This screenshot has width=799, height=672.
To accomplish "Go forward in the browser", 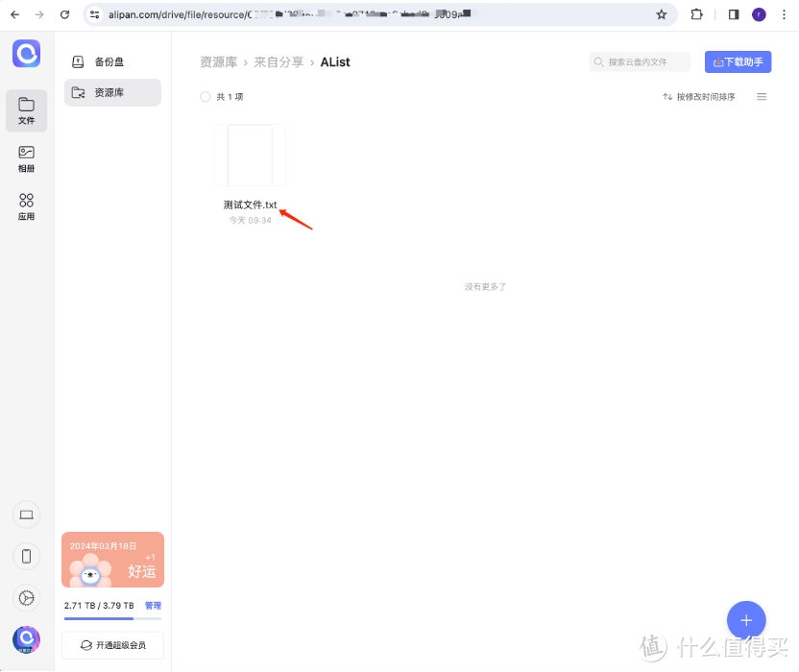I will (x=39, y=14).
